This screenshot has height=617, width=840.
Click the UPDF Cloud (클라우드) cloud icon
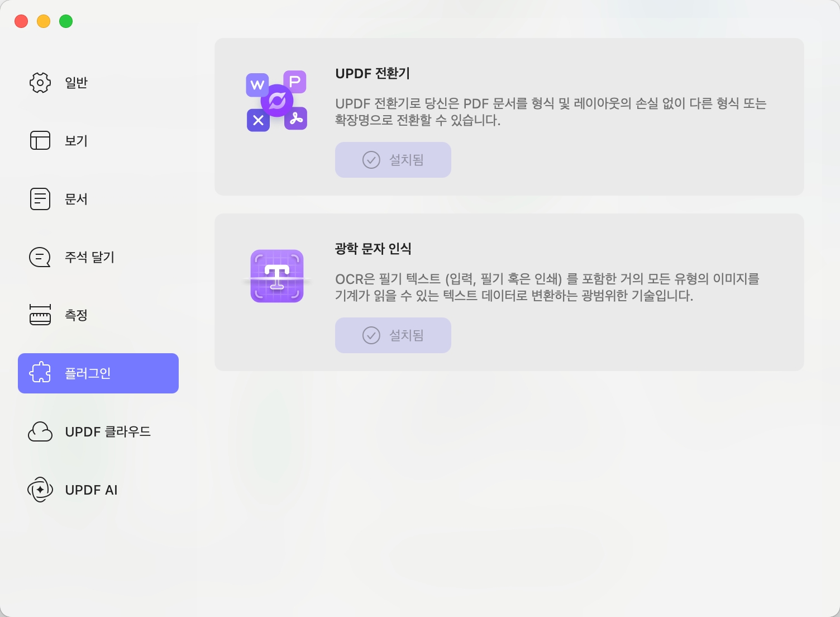tap(40, 431)
